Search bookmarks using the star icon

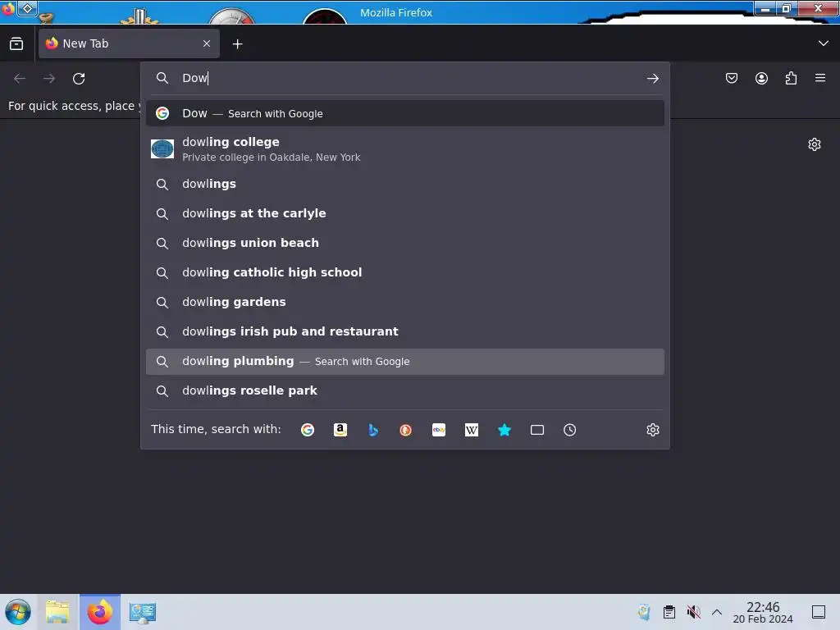[504, 430]
